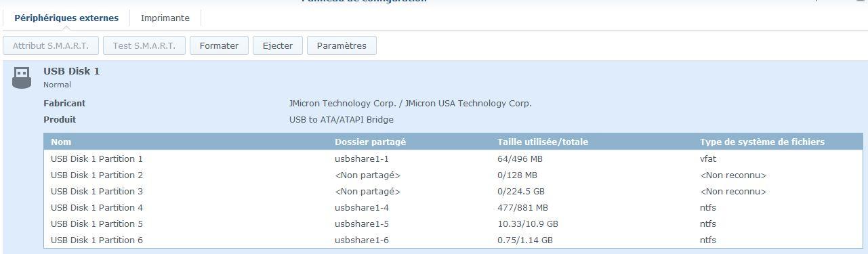Eject the disk with the Ejecter button
This screenshot has height=254, width=868.
(x=278, y=45)
